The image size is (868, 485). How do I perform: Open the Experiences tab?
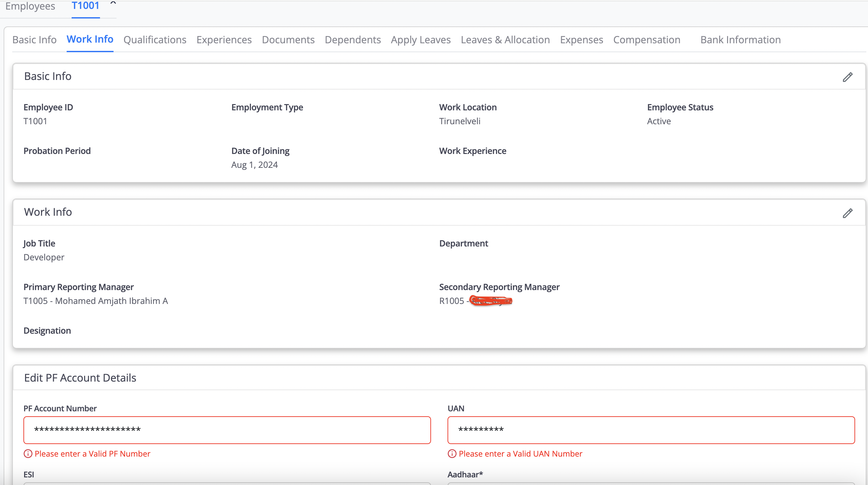[x=224, y=40]
